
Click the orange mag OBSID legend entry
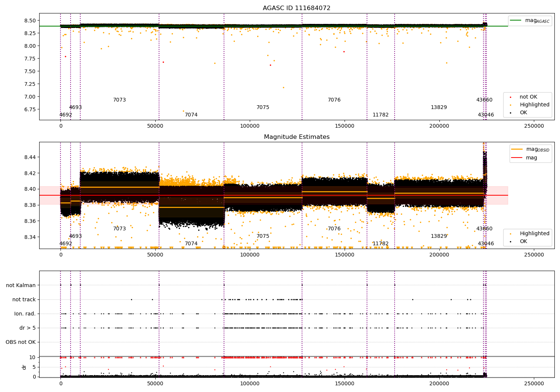531,149
